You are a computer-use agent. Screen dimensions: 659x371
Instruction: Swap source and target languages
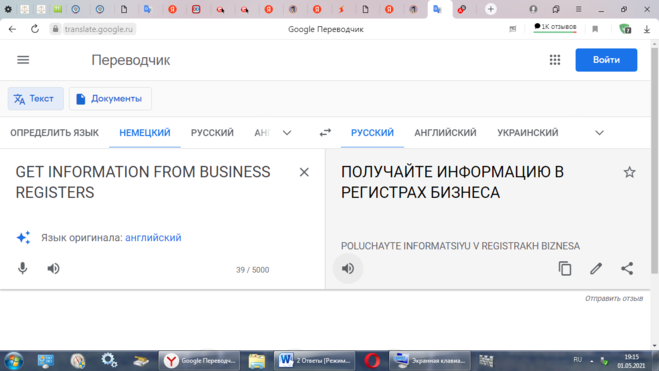pyautogui.click(x=325, y=133)
